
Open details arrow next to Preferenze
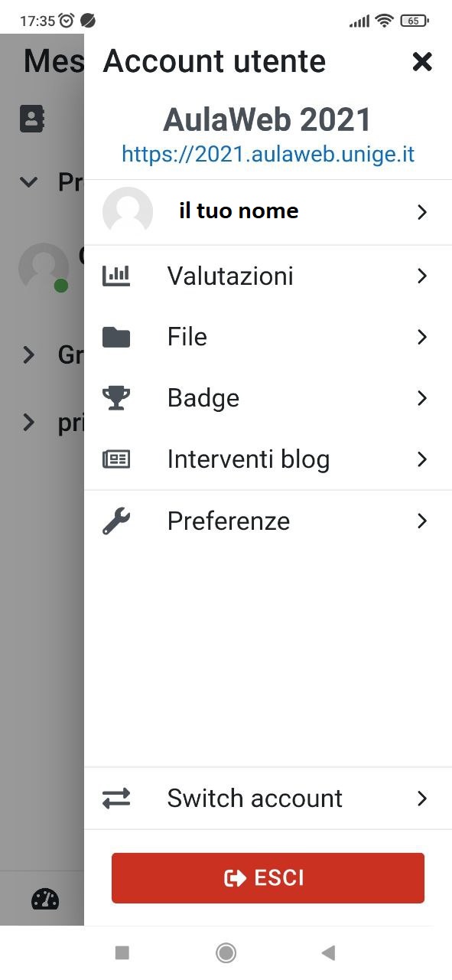[421, 521]
